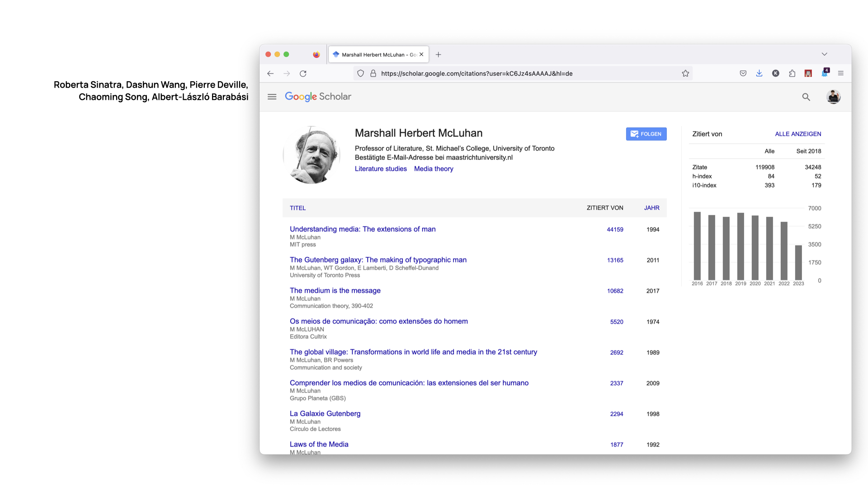View the 2337 citing articles

click(x=617, y=383)
